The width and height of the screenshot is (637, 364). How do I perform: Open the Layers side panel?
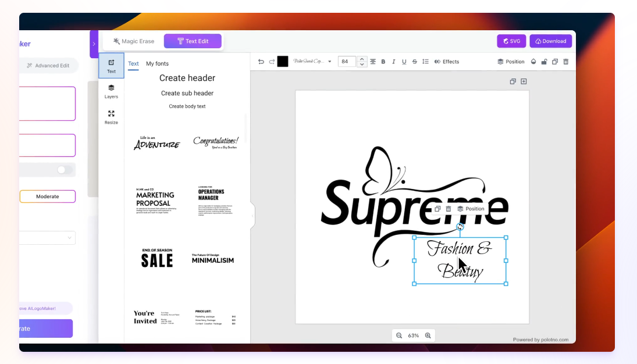tap(111, 91)
